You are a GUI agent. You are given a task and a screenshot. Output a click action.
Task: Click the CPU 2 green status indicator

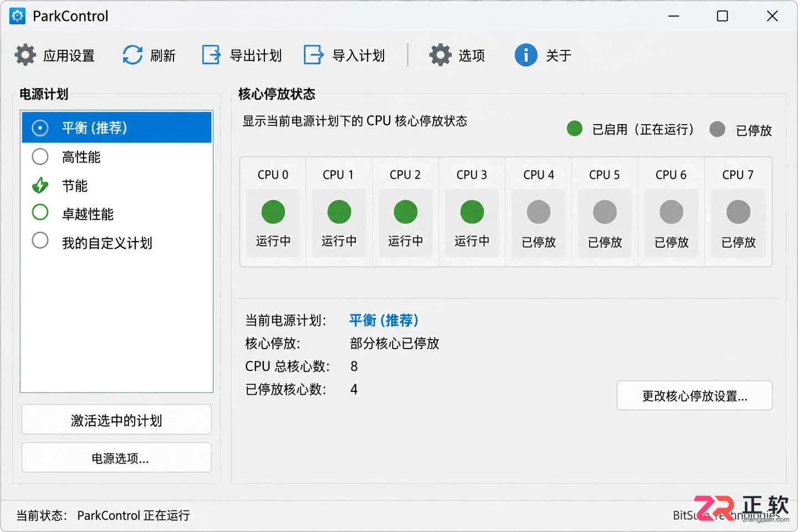406,212
